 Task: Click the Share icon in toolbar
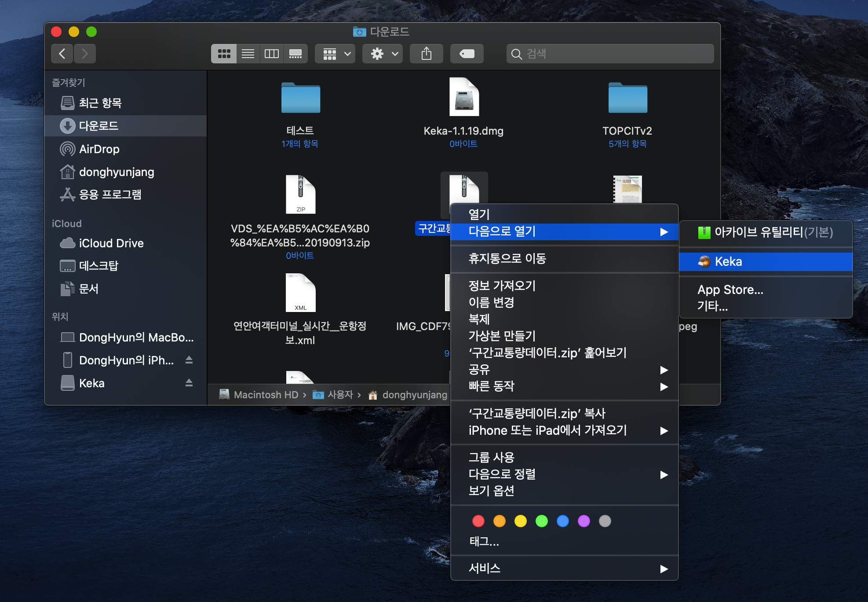click(x=427, y=54)
